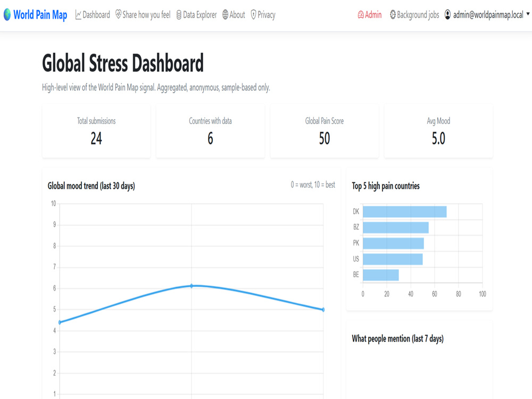
Task: Click the '0 = worst, 10 = best' legend text
Action: click(x=313, y=185)
